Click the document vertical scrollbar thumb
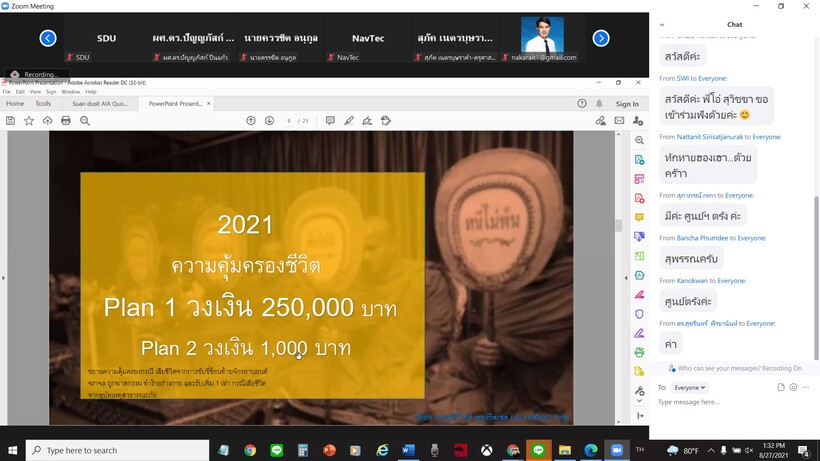Image resolution: width=820 pixels, height=461 pixels. coord(619,225)
